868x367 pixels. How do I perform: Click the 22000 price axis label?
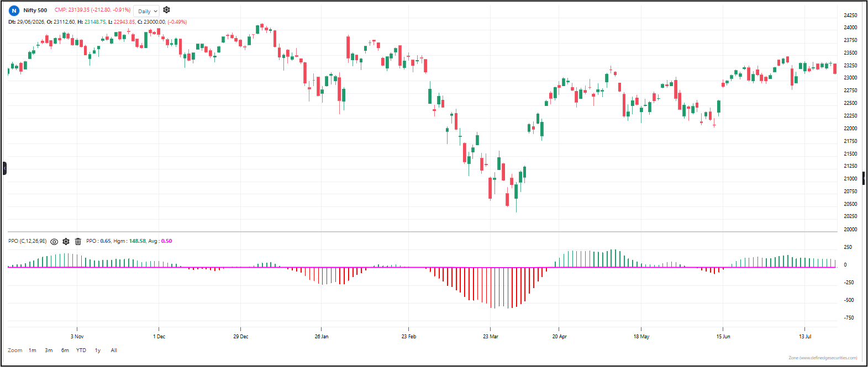[851, 129]
